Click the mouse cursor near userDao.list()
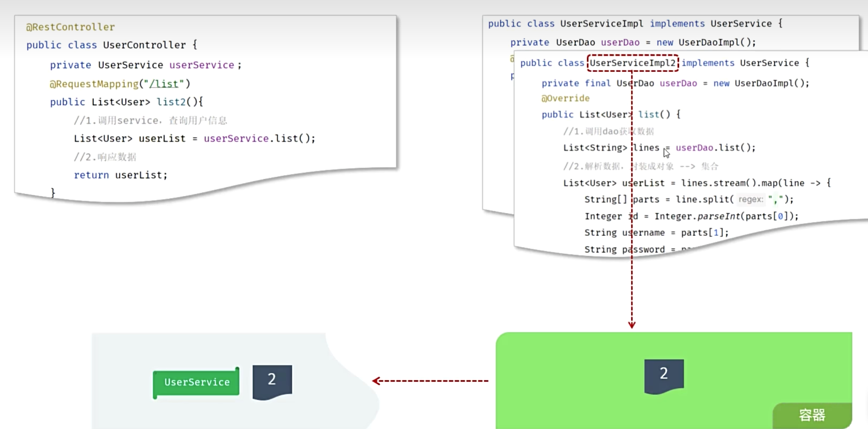Screen dimensions: 868x429 coord(666,153)
